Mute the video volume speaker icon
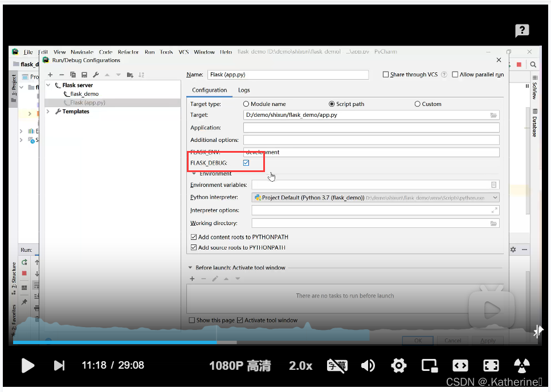551x392 pixels. pos(368,366)
